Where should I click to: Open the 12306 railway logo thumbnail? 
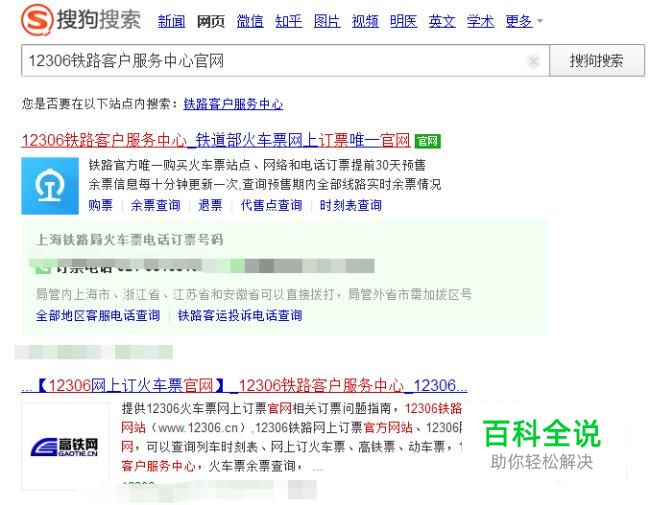(x=50, y=185)
